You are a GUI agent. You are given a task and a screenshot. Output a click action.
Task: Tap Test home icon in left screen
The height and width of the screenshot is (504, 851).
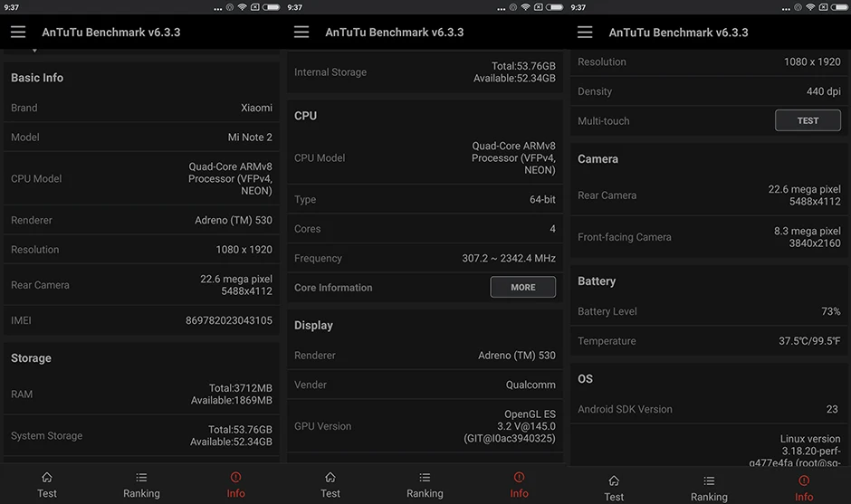tap(47, 478)
